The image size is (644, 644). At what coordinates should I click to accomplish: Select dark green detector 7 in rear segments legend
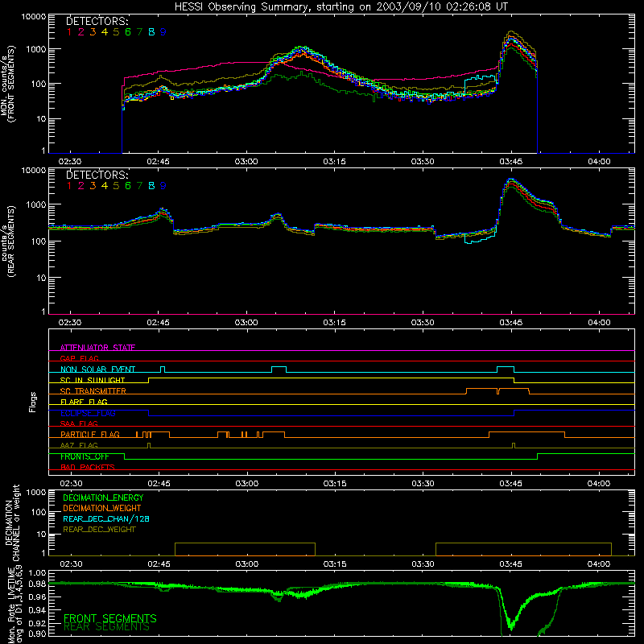pos(139,186)
